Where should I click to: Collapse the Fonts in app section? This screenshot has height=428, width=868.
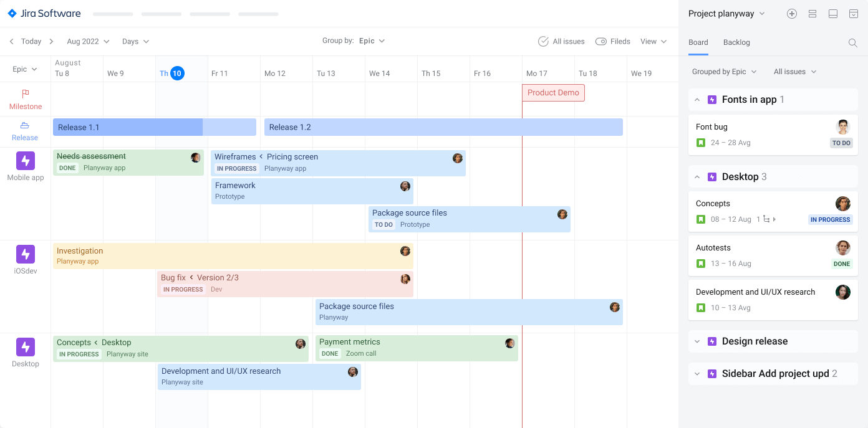click(697, 99)
